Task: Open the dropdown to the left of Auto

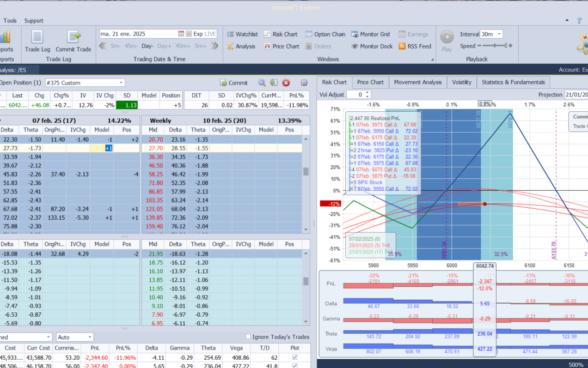Action: coord(48,337)
